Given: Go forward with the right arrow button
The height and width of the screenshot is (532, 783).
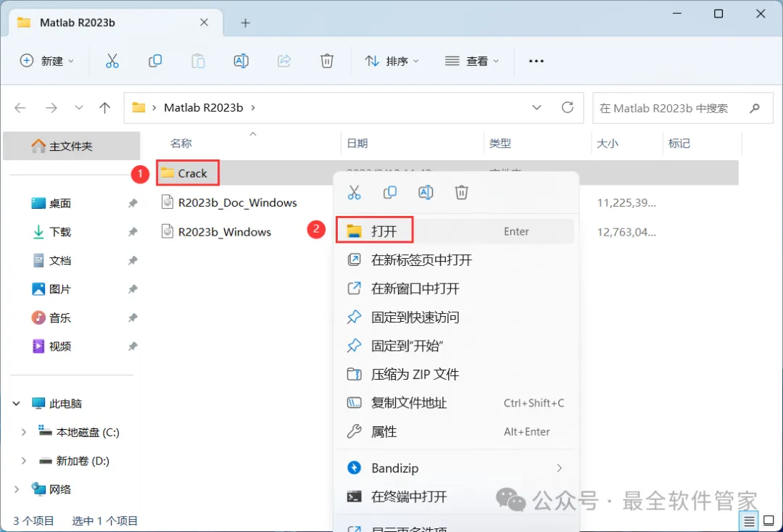Looking at the screenshot, I should point(51,108).
